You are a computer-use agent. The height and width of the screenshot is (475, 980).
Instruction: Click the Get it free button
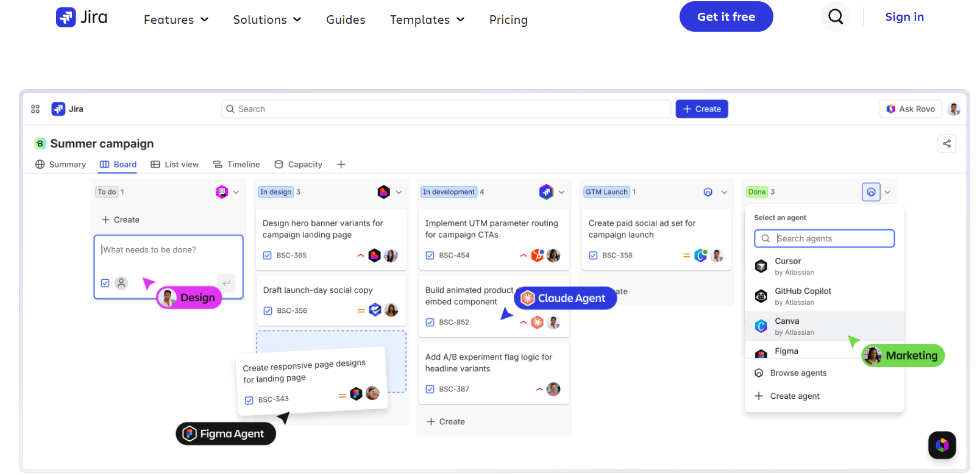pos(726,17)
